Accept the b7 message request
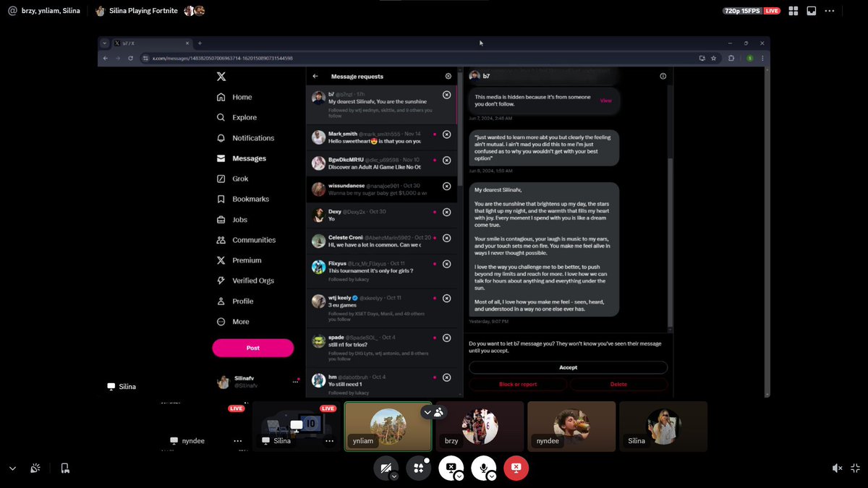 pos(568,367)
